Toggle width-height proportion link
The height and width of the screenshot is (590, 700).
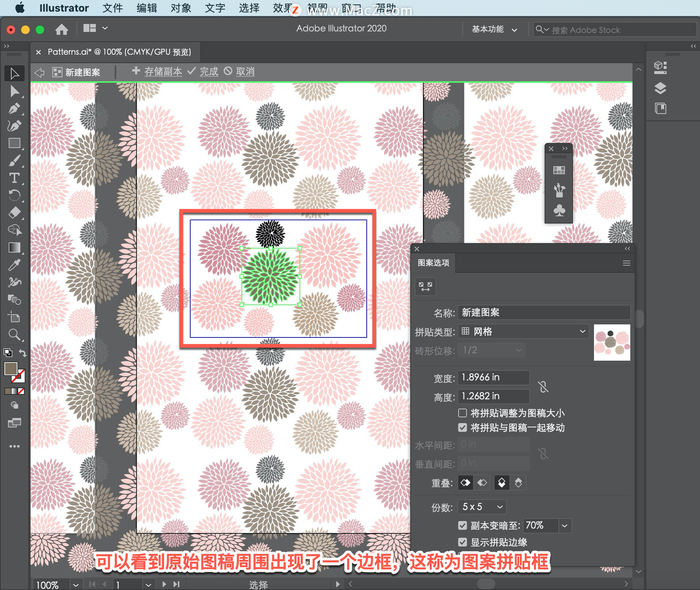click(543, 387)
